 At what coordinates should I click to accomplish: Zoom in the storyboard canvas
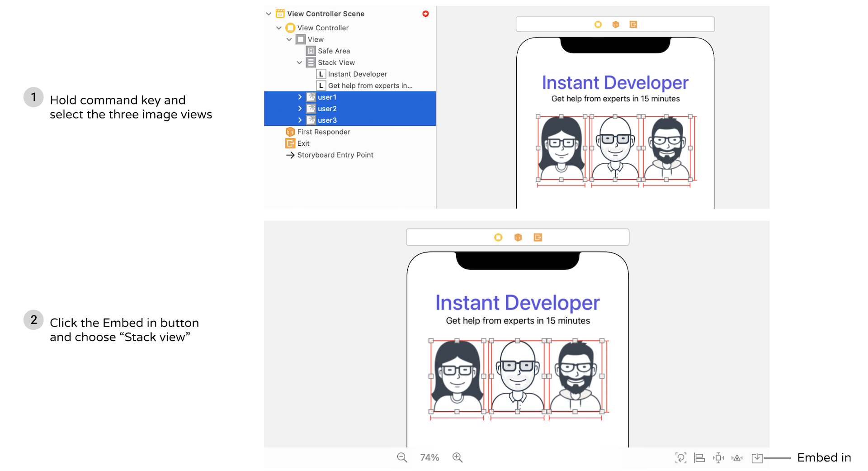click(x=458, y=457)
